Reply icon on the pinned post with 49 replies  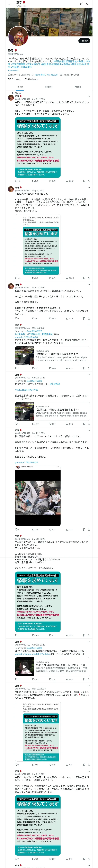click(16, 181)
